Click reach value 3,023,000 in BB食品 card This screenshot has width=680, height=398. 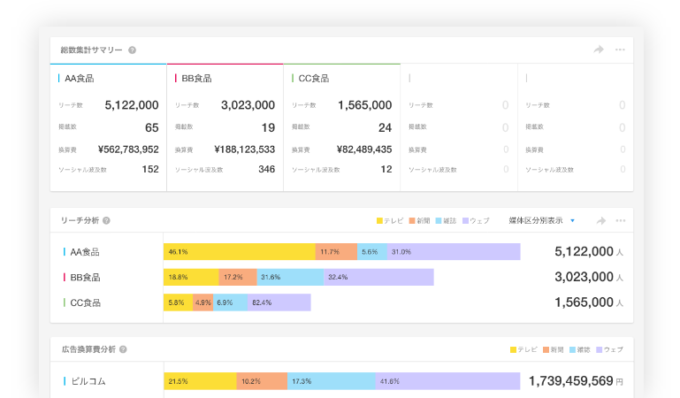248,105
